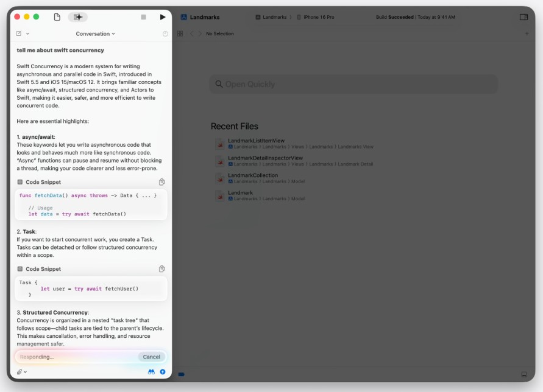Choose the iPhone 16 Pro run destination
This screenshot has height=392, width=543.
click(x=316, y=17)
